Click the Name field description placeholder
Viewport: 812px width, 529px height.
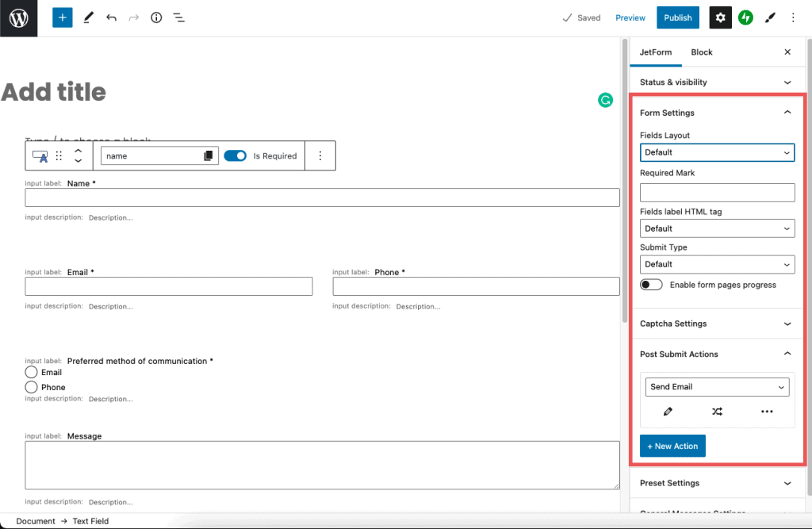pyautogui.click(x=111, y=217)
